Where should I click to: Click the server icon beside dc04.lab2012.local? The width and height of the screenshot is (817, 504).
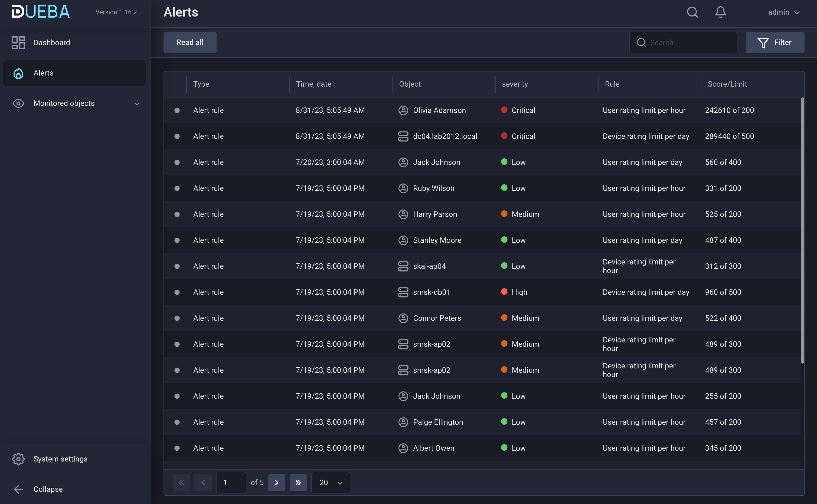pyautogui.click(x=403, y=136)
